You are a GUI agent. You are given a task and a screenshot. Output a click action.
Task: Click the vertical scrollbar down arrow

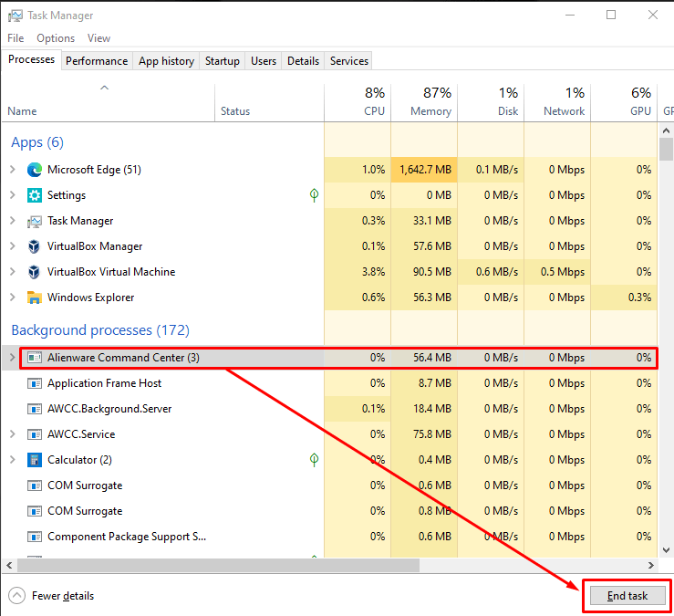666,550
